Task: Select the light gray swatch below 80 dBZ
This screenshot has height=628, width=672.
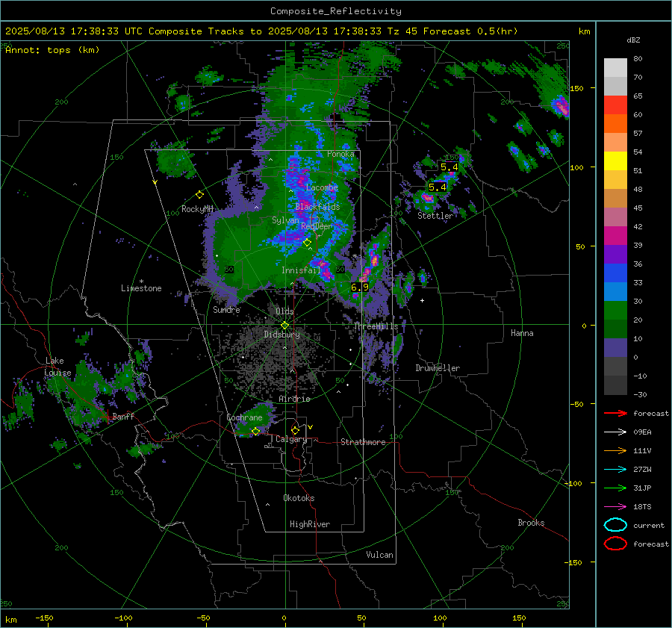Action: point(615,68)
